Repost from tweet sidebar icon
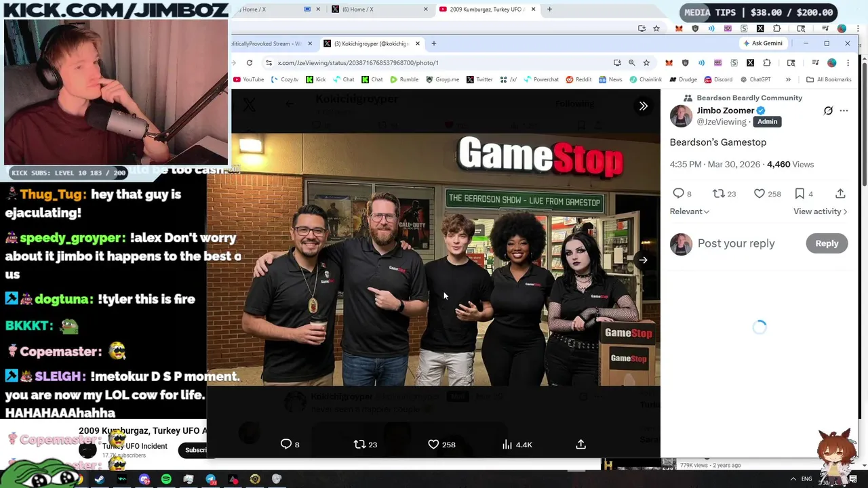The image size is (868, 488). (718, 193)
